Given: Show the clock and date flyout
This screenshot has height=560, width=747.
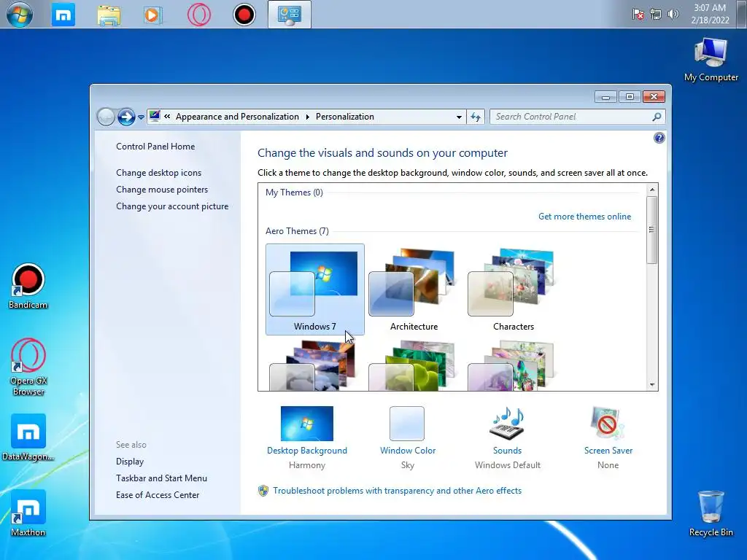Looking at the screenshot, I should (710, 14).
